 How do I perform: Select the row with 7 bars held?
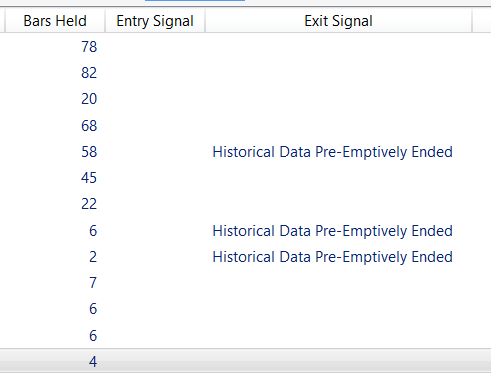[x=245, y=283]
